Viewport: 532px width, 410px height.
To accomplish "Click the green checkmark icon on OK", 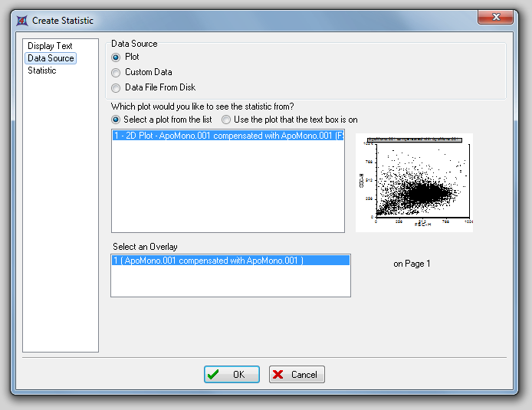I will (x=213, y=375).
